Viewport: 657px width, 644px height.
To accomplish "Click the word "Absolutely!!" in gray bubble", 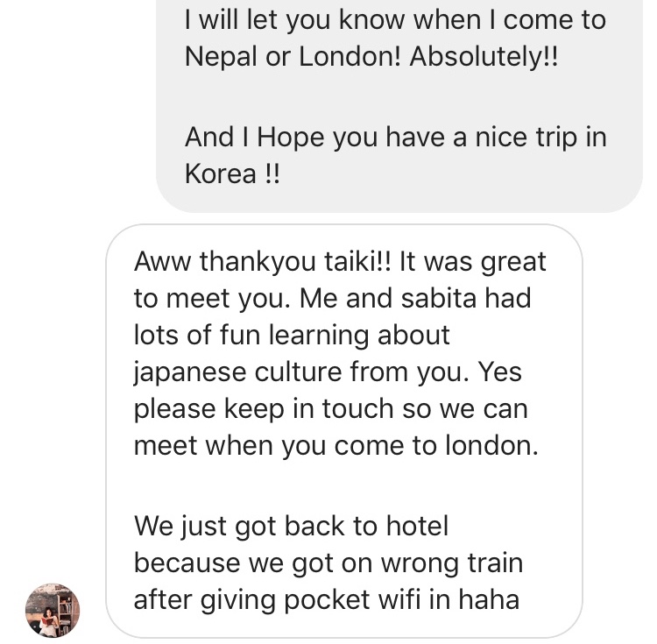I will click(484, 56).
